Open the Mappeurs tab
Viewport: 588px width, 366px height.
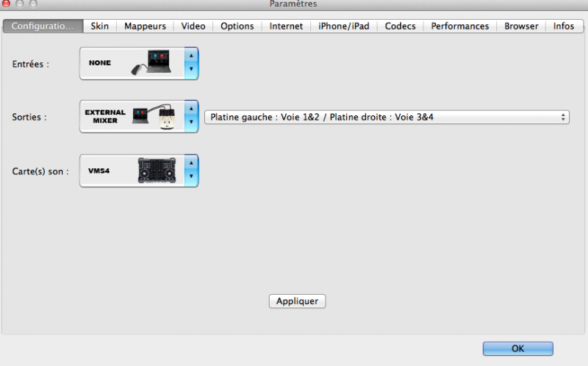(x=145, y=26)
